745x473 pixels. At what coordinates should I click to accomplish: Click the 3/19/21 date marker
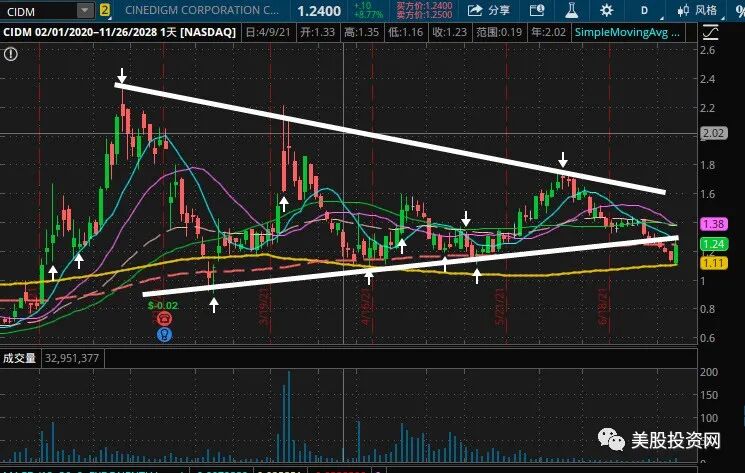(263, 306)
